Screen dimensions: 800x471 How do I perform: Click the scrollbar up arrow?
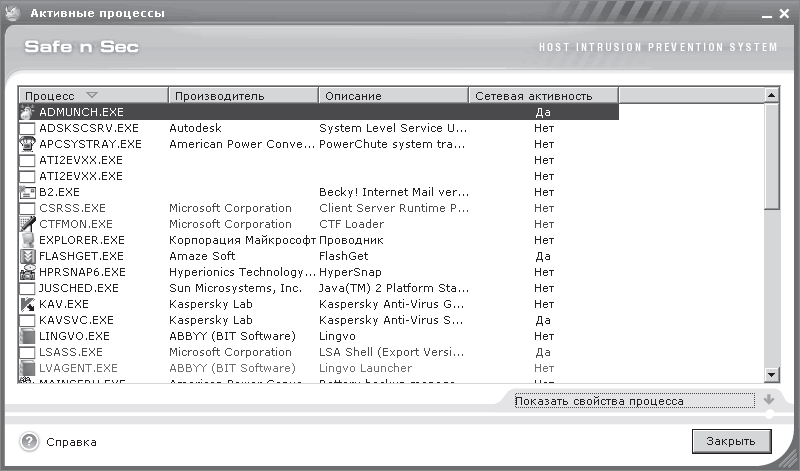771,95
